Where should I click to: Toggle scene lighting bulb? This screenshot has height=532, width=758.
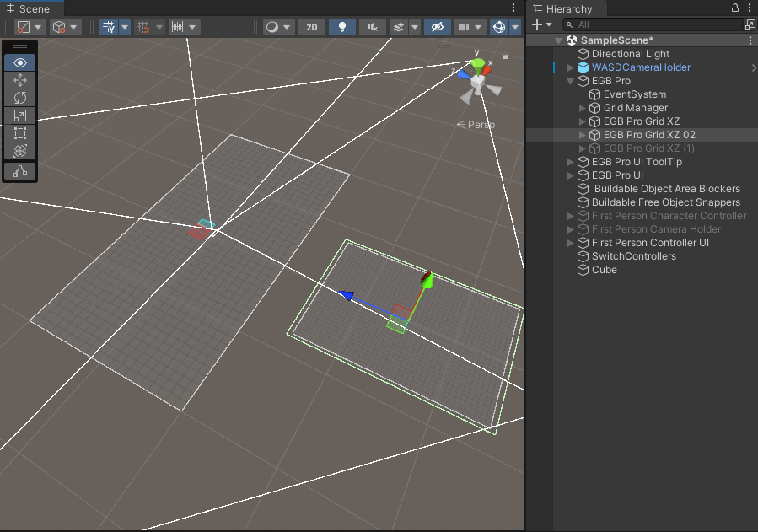(342, 27)
